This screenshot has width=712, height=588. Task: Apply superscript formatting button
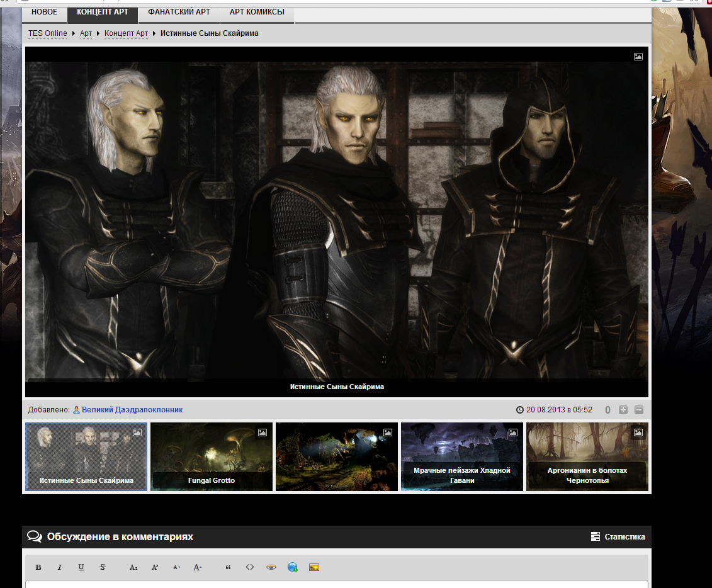coord(155,567)
